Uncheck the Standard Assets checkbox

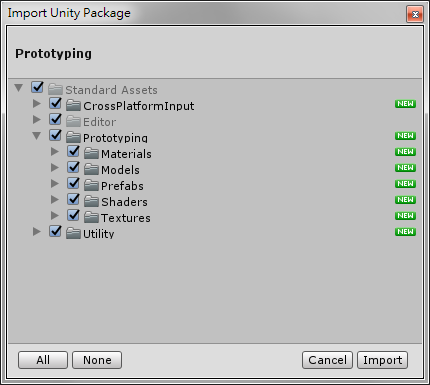click(x=37, y=88)
